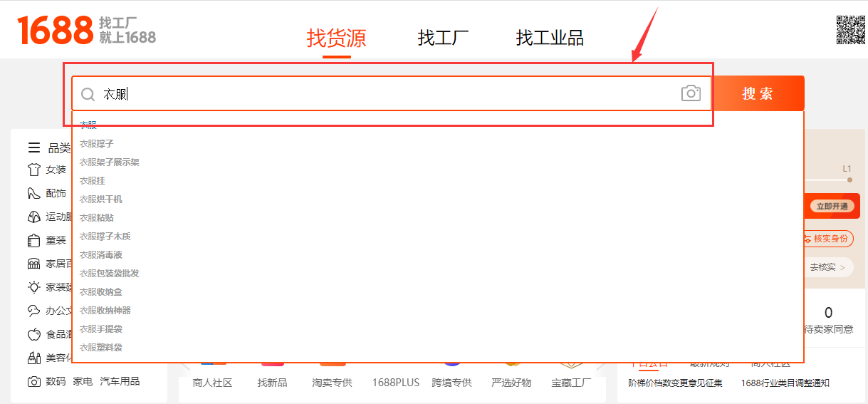Screen dimensions: 868x404
Task: Click the 搜索 button
Action: coord(758,93)
